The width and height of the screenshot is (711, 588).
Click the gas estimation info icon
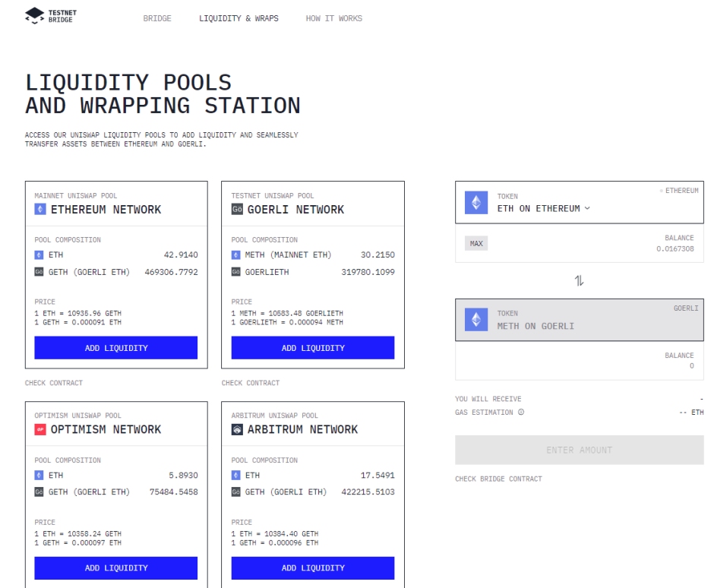pos(521,412)
